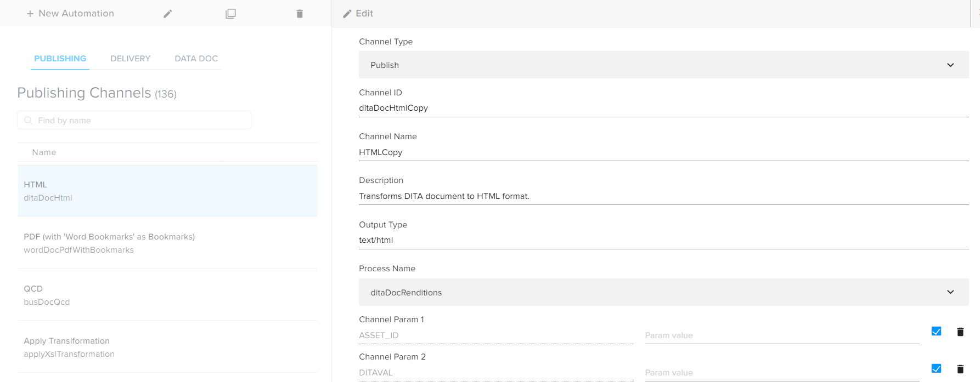Click the pencil edit icon in left toolbar
Image resolution: width=980 pixels, height=382 pixels.
168,14
